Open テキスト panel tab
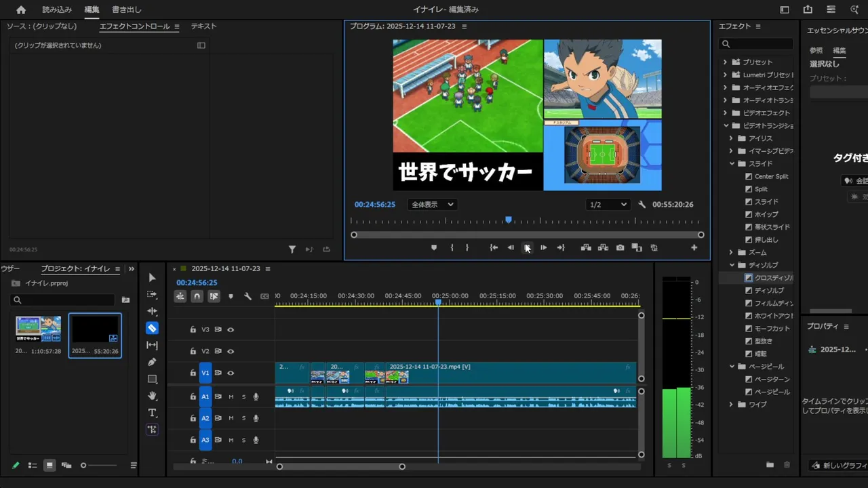 203,26
